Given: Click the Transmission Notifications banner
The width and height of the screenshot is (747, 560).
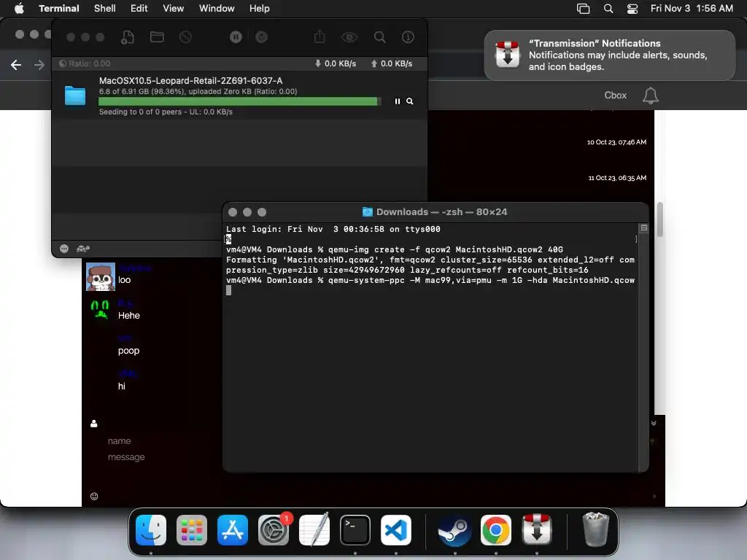Looking at the screenshot, I should coord(610,55).
